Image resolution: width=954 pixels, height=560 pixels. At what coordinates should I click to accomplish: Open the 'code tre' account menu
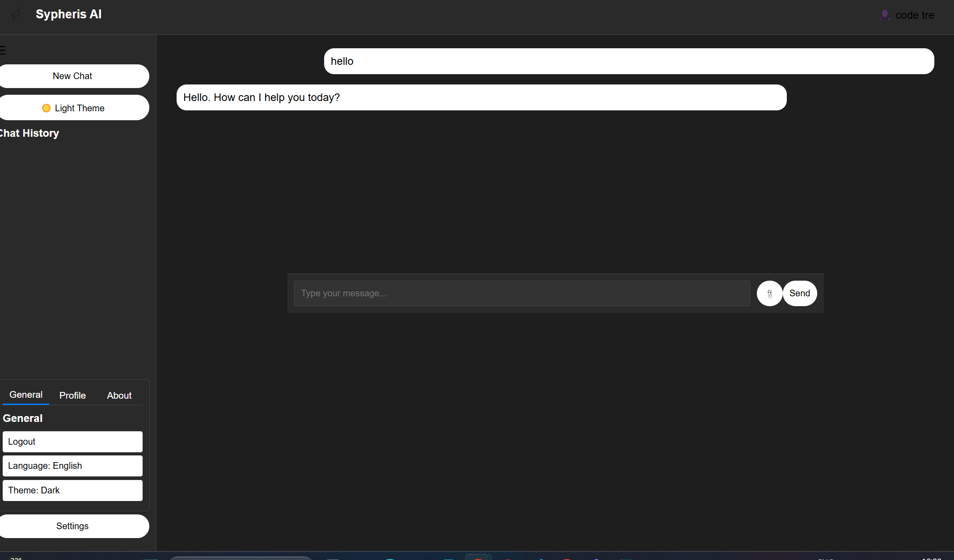[914, 15]
